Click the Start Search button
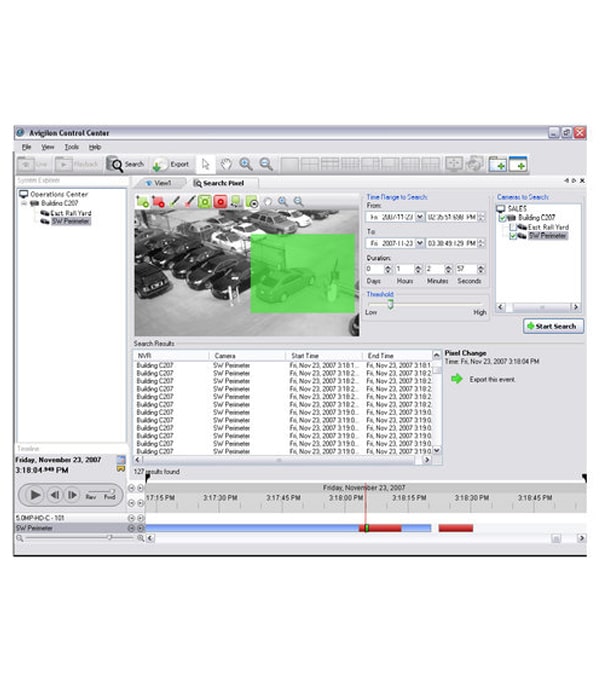The height and width of the screenshot is (700, 600). (553, 326)
